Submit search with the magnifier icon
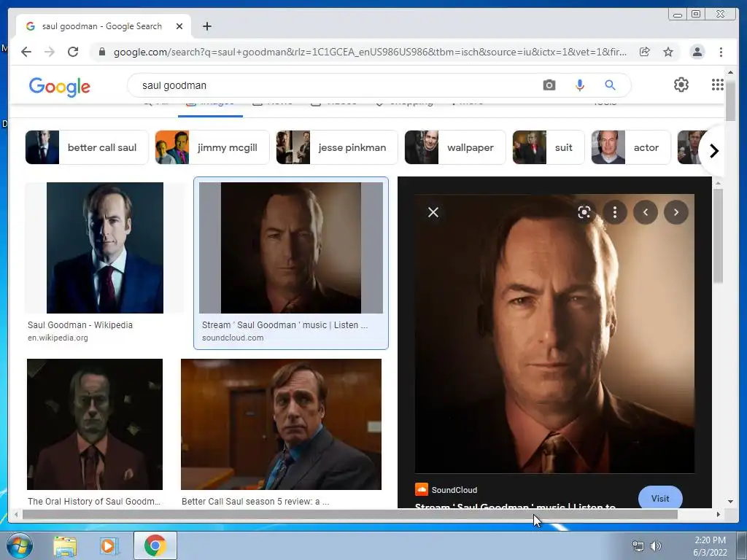This screenshot has height=560, width=747. 610,85
